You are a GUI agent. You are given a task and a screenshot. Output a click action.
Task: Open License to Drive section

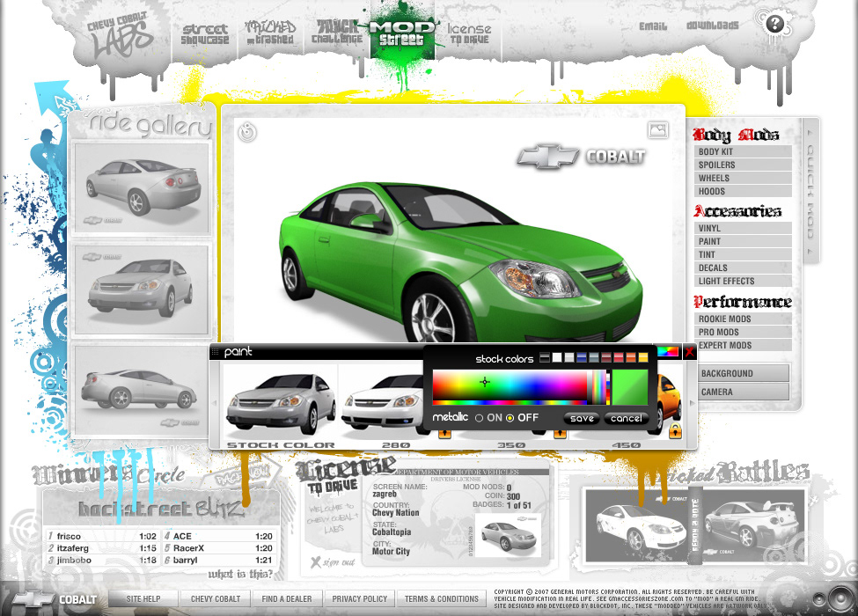coord(469,34)
